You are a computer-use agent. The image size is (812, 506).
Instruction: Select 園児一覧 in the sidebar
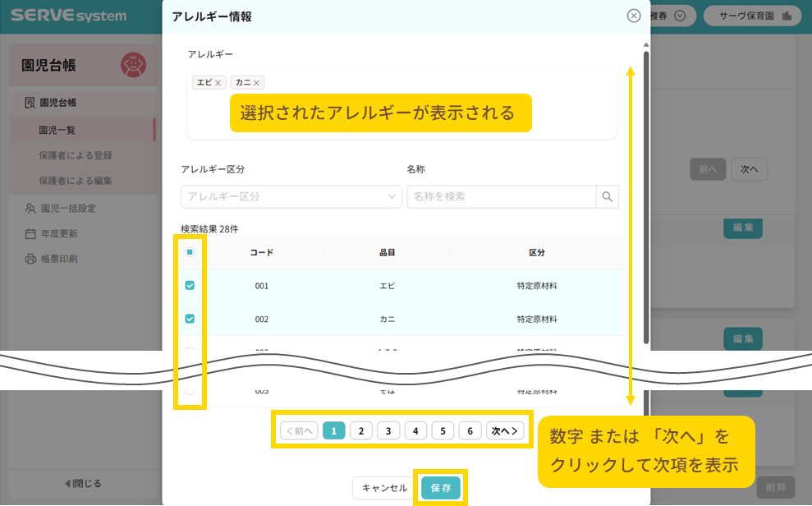57,130
